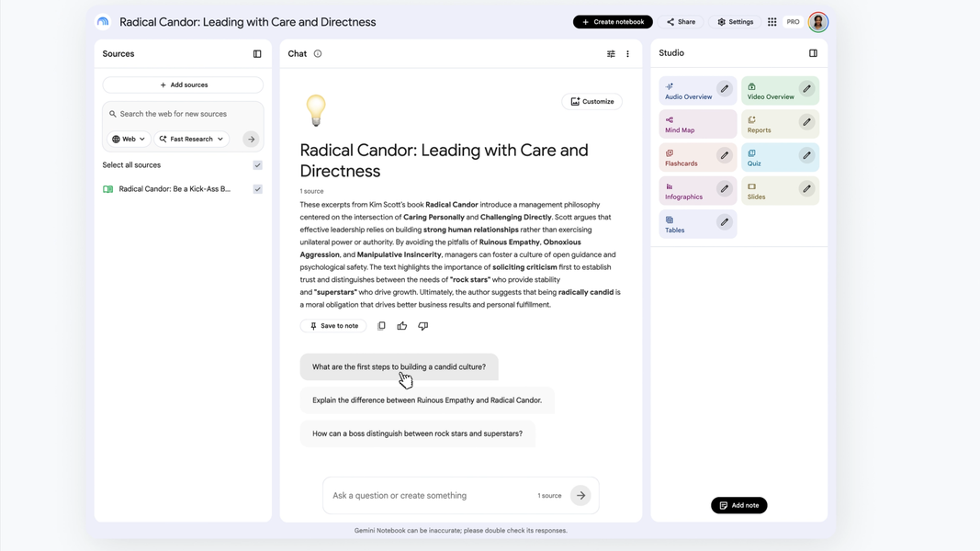The image size is (980, 551).
Task: Edit Infographics pencil icon
Action: (x=725, y=188)
